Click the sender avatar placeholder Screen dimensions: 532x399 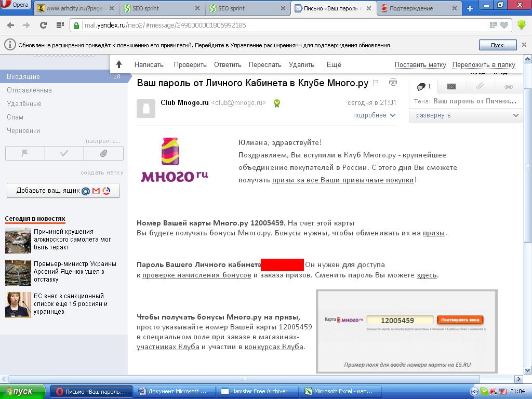pos(146,108)
